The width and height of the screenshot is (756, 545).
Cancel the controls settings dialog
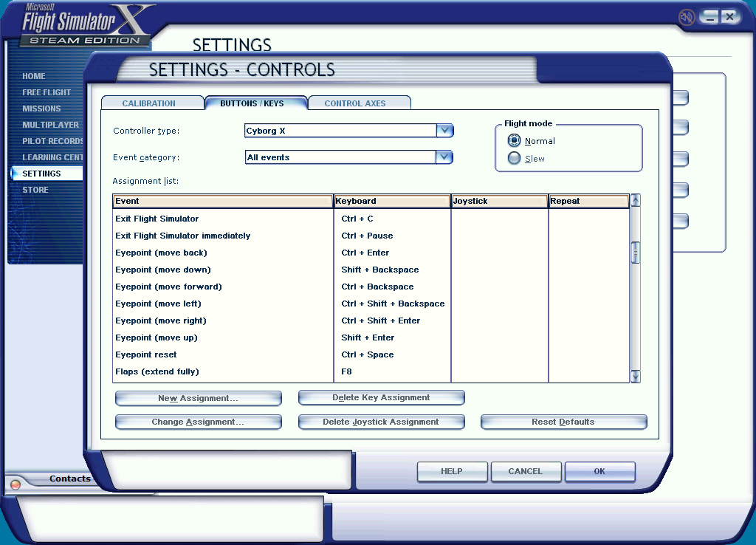[x=526, y=472]
